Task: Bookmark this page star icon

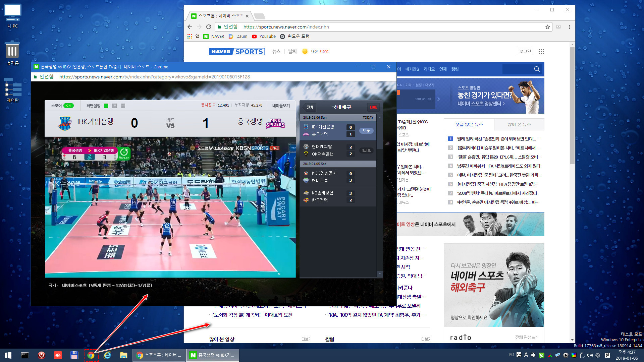Action: (x=548, y=27)
